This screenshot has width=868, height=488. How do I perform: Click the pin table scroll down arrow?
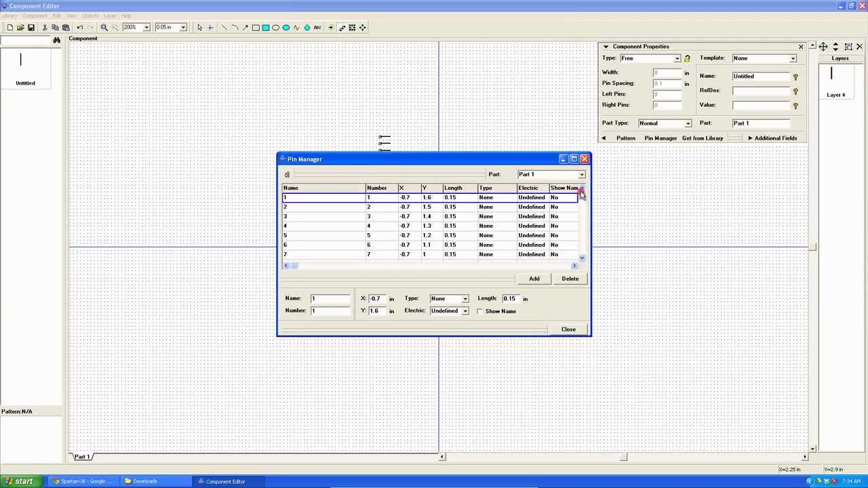click(582, 258)
